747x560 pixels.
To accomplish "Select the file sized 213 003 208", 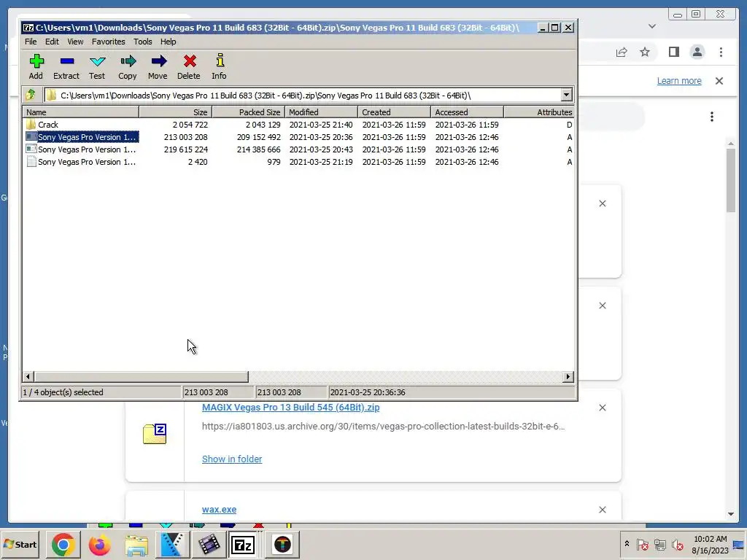I will [298, 137].
